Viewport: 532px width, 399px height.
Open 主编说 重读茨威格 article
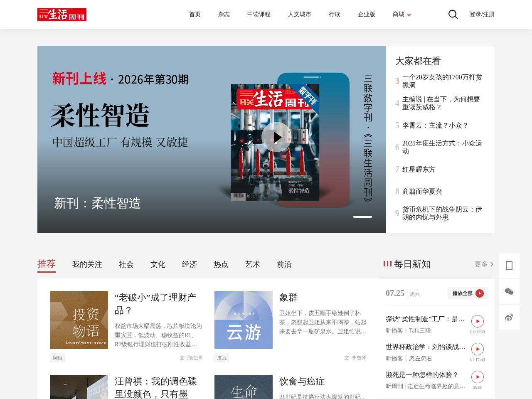pyautogui.click(x=441, y=103)
